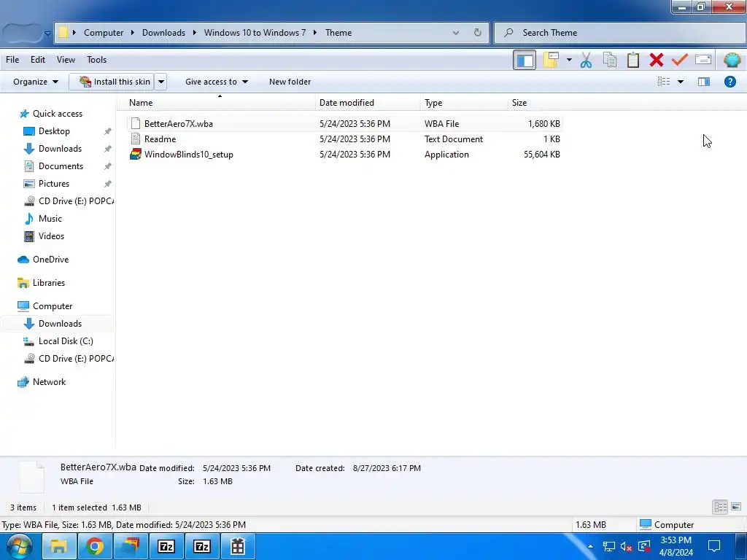Click the Copy icon in toolbar
This screenshot has width=747, height=560.
tap(610, 60)
